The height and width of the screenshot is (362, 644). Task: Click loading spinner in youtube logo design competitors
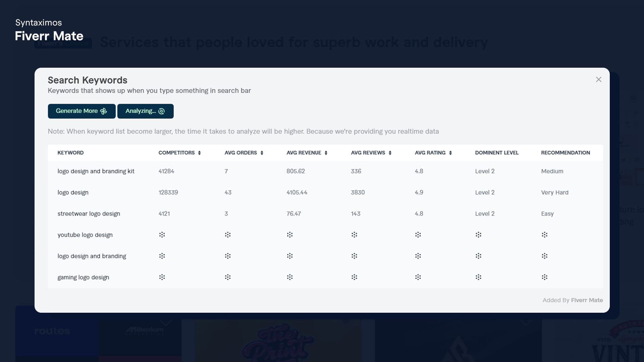[162, 235]
